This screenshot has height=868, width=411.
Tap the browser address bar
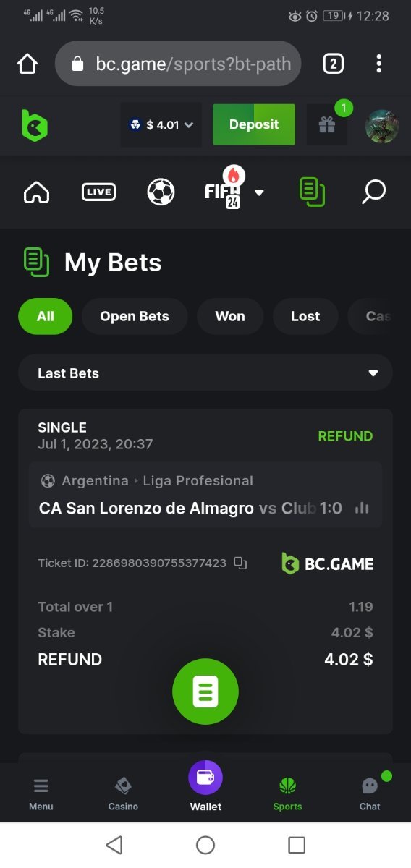click(178, 64)
